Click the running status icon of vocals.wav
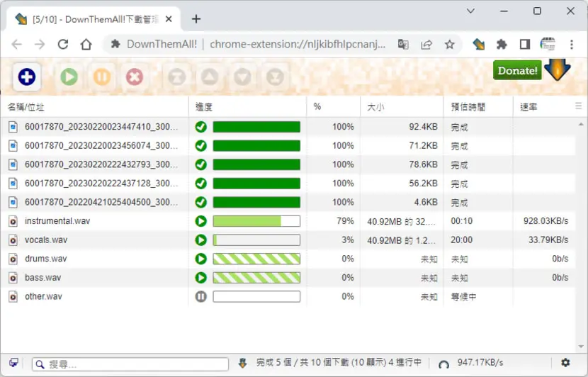The image size is (588, 377). [201, 240]
